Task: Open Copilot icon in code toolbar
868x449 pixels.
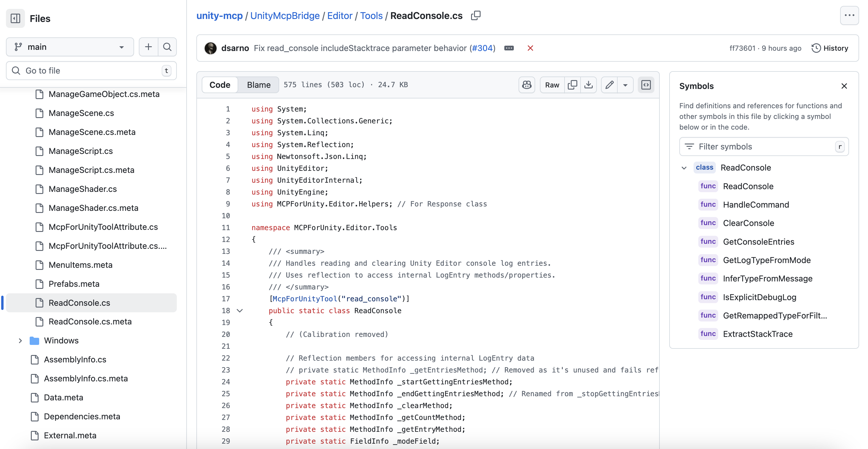Action: [x=527, y=85]
